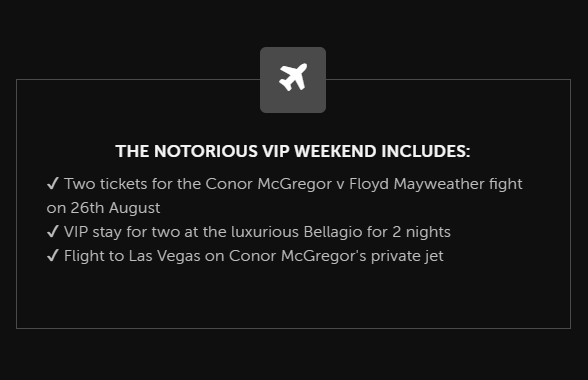Image resolution: width=588 pixels, height=380 pixels.
Task: Click the word WEEKEND in the heading
Action: [x=335, y=151]
